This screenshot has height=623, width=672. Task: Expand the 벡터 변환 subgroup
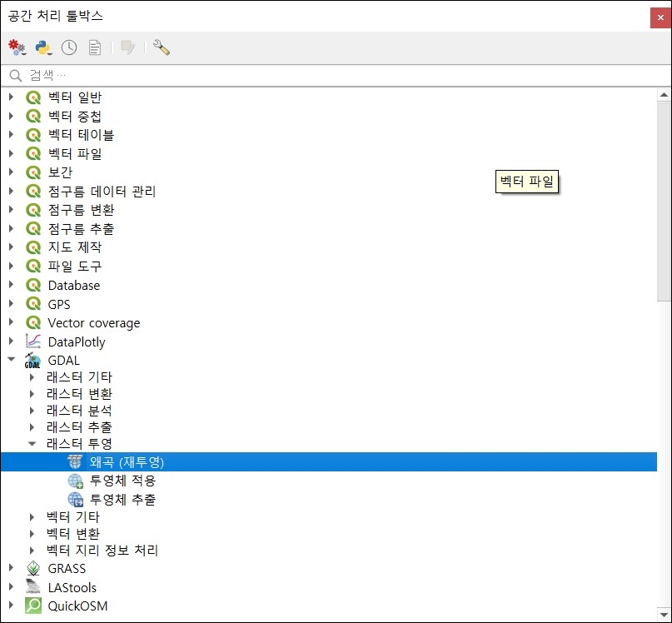[32, 534]
